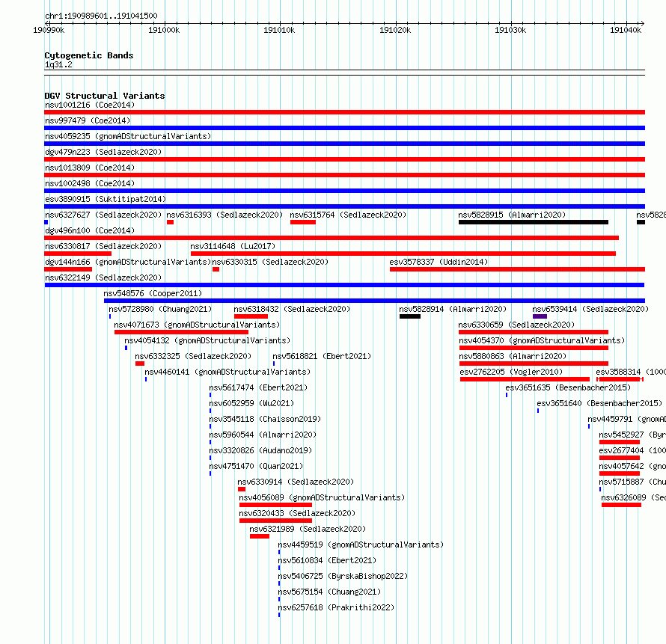
Task: Click esv2677404 variant label
Action: [x=632, y=450]
